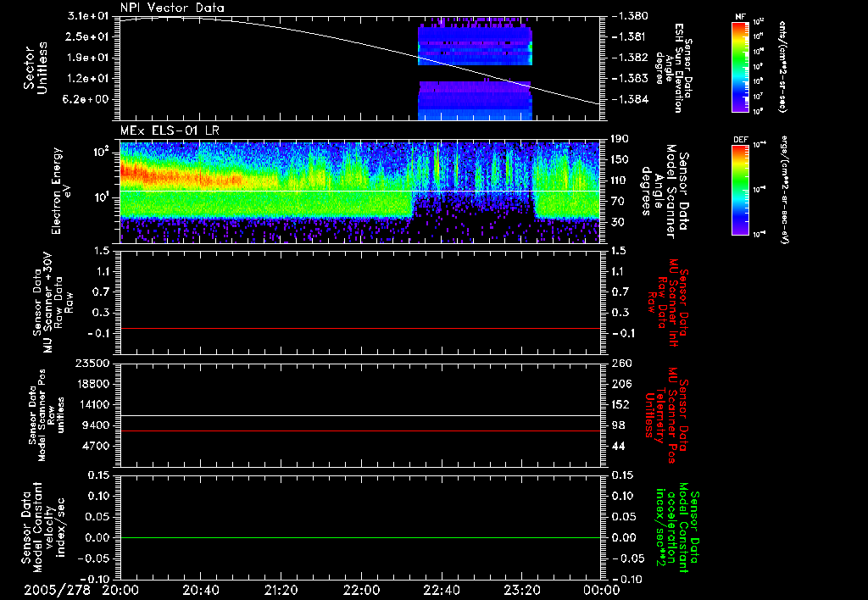
Task: Click the '20:40' time tick label
Action: [200, 590]
